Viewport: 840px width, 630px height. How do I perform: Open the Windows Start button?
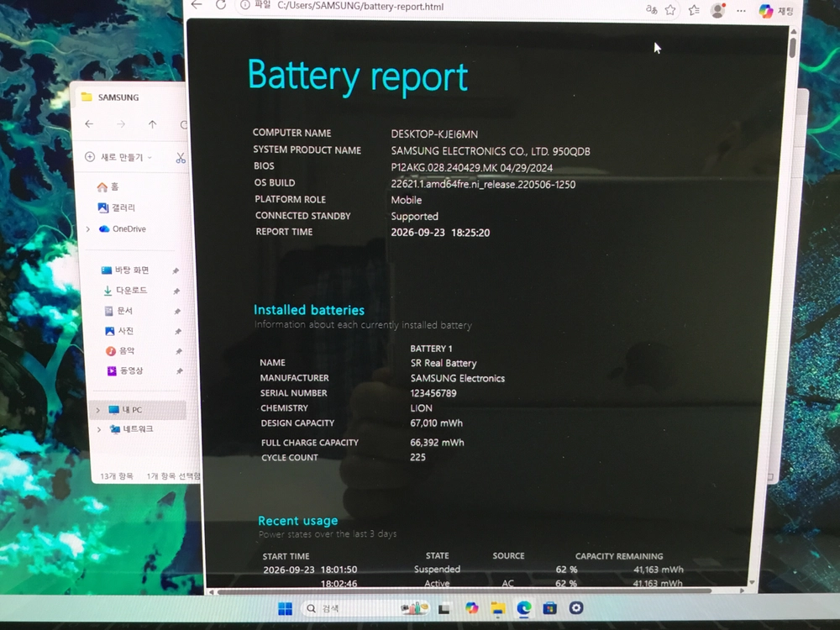[285, 608]
